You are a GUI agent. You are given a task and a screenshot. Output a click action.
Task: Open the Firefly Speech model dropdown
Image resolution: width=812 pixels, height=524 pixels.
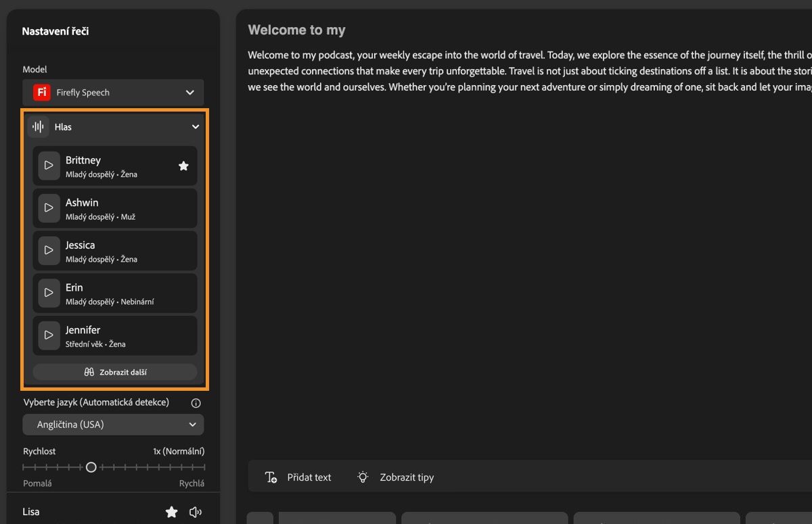click(x=113, y=93)
